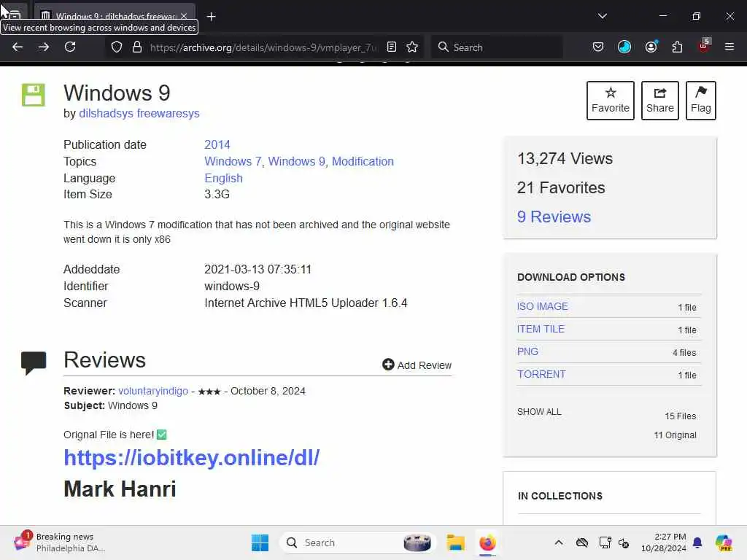The width and height of the screenshot is (747, 560).
Task: Open tracking protection shield info
Action: coord(117,47)
